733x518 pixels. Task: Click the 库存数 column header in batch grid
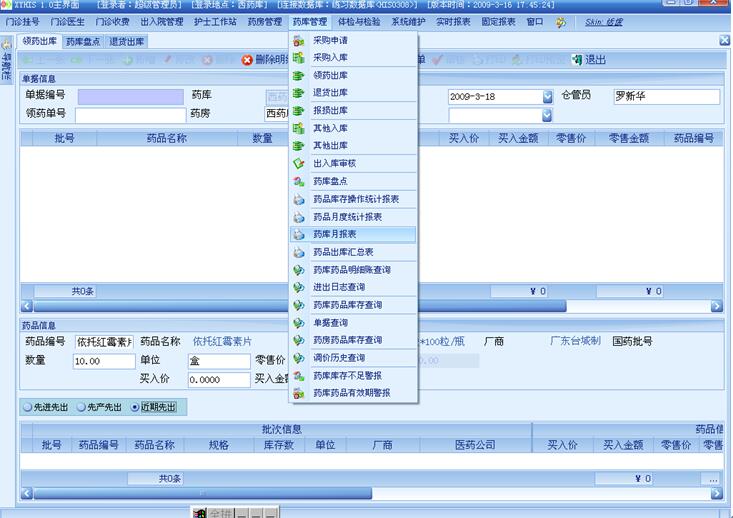pos(279,445)
